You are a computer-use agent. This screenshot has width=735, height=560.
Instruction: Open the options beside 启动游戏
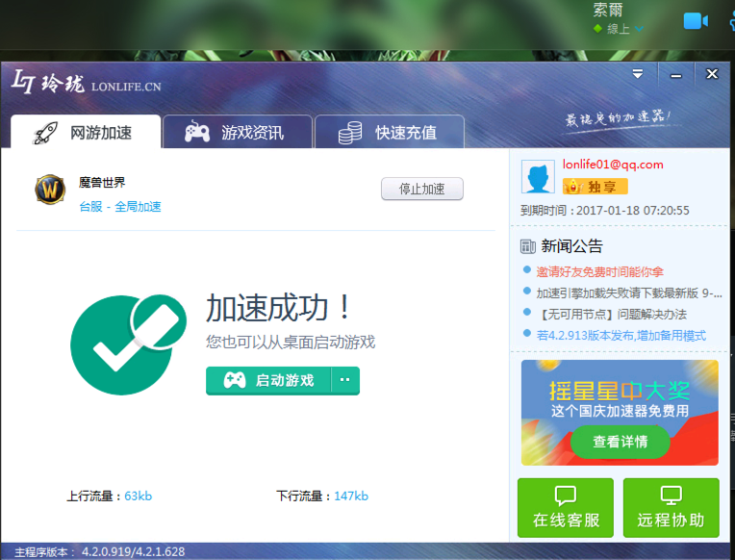345,380
